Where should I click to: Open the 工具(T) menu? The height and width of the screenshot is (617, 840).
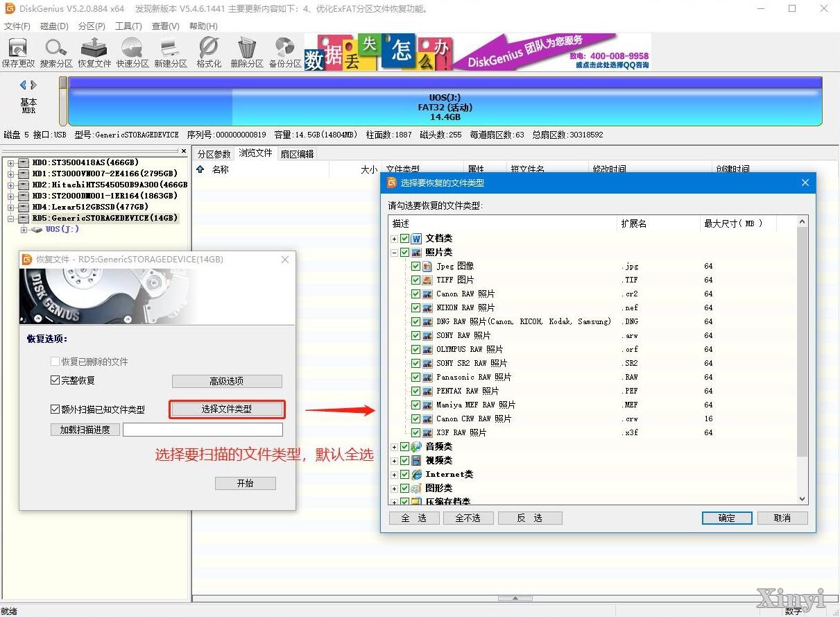pyautogui.click(x=128, y=26)
